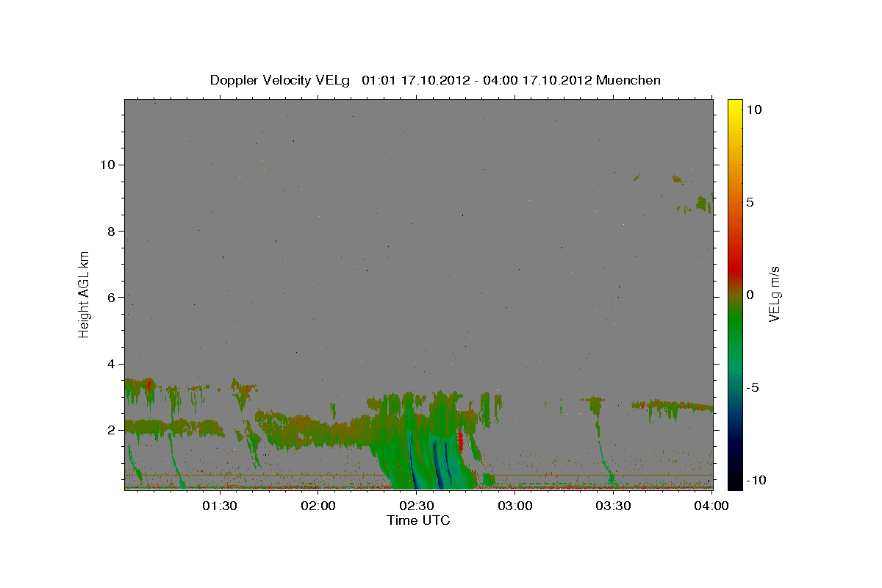This screenshot has height=588, width=882.
Task: Click the height tick label 10
Action: [x=108, y=165]
